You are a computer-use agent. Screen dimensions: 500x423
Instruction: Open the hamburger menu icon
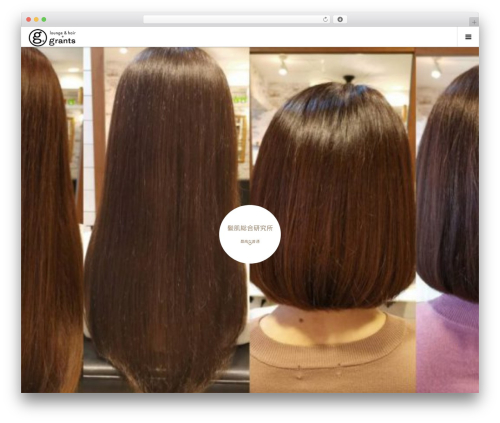468,37
